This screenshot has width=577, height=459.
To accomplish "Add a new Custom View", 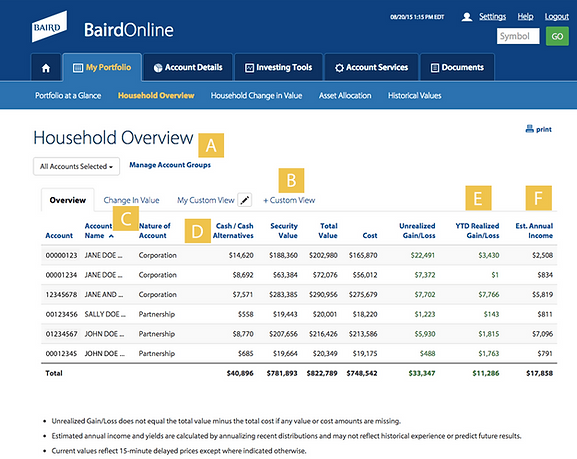I will (x=289, y=200).
